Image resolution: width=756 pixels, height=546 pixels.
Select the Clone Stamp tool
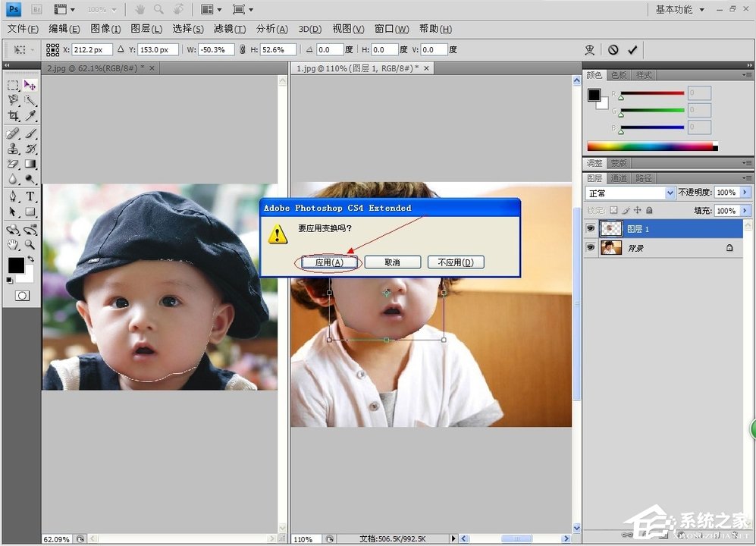[13, 149]
